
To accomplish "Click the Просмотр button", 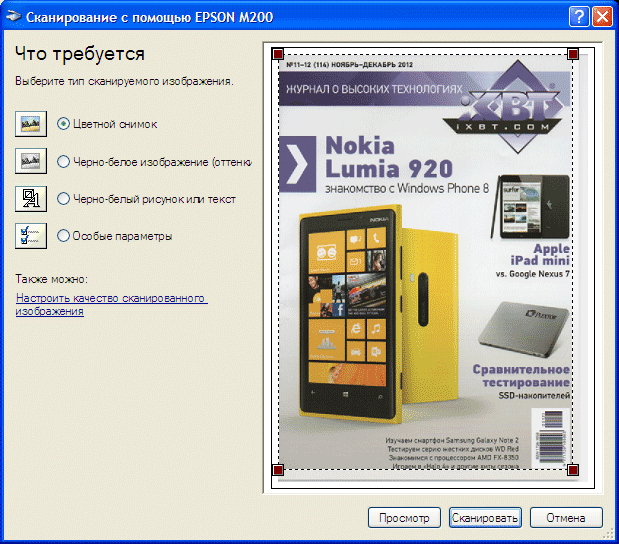I will tap(404, 518).
